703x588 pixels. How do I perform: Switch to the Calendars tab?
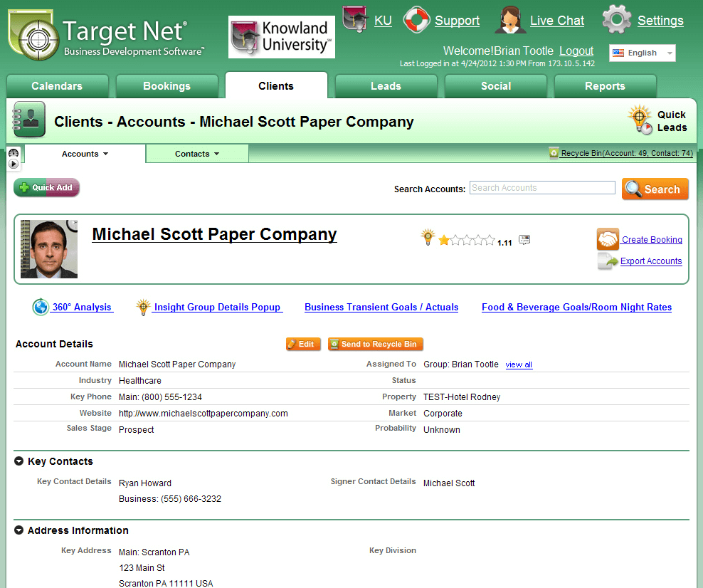[57, 86]
